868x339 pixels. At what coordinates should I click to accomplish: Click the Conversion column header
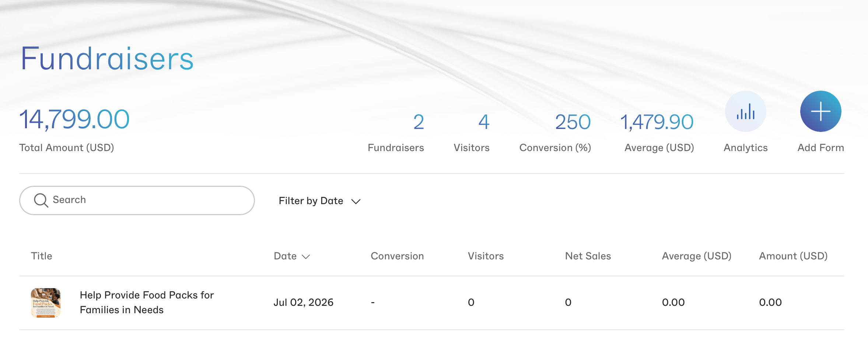click(x=397, y=256)
